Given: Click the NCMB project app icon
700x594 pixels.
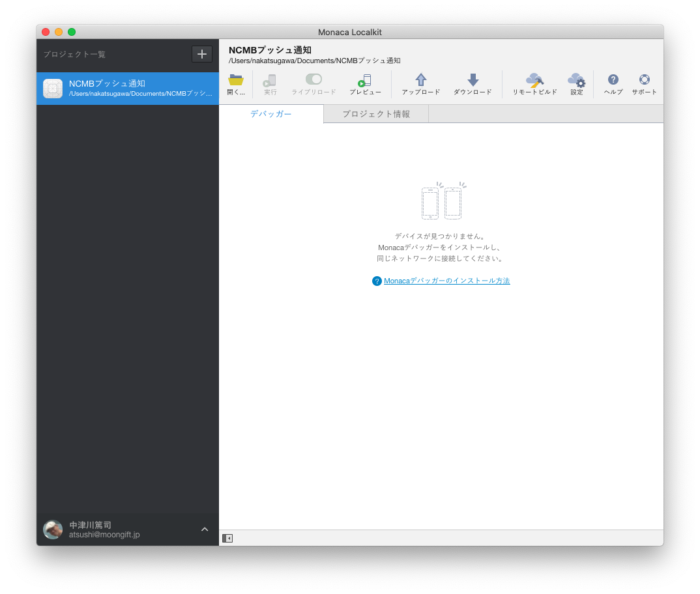Looking at the screenshot, I should click(53, 89).
